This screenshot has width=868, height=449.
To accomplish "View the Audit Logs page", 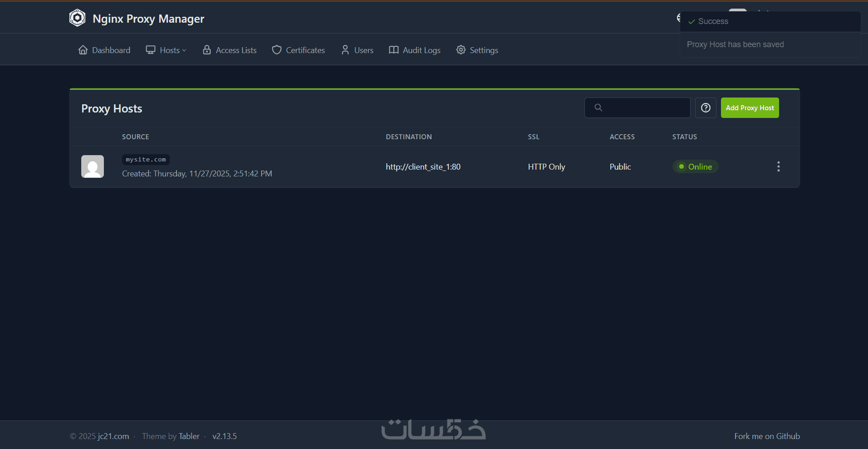I will (415, 50).
